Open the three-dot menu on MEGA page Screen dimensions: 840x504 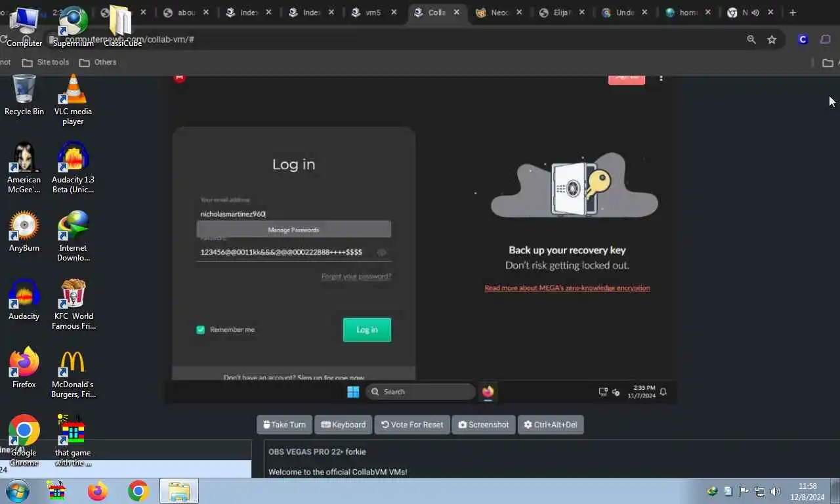661,77
